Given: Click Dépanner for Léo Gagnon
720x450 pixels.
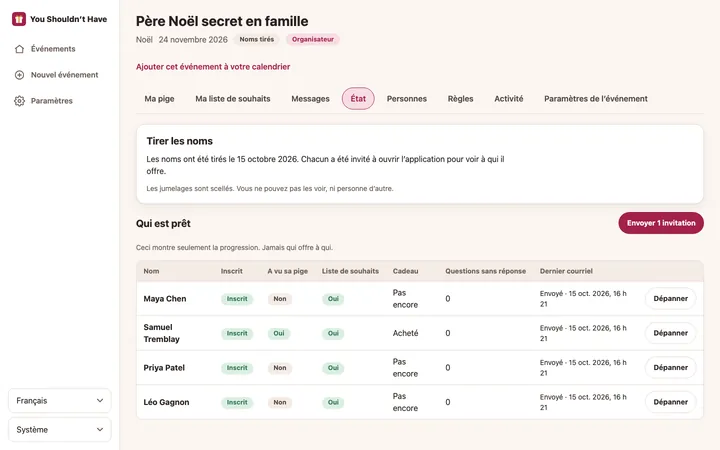Looking at the screenshot, I should [x=670, y=402].
